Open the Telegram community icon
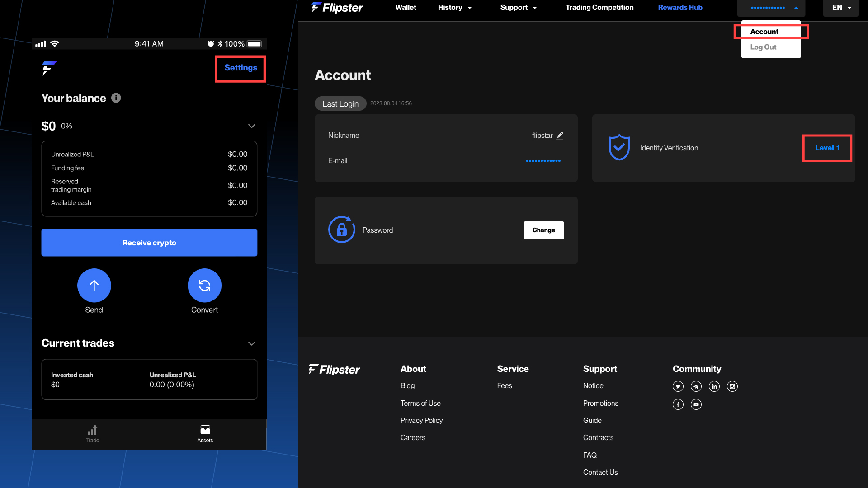 [x=696, y=386]
